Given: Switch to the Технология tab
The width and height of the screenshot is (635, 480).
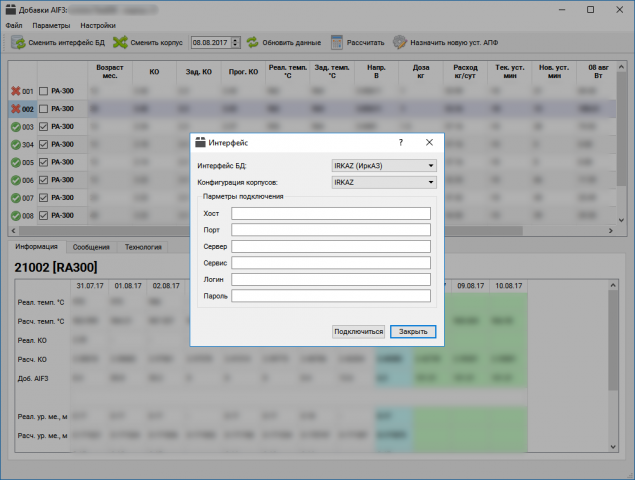Looking at the screenshot, I should pos(143,247).
